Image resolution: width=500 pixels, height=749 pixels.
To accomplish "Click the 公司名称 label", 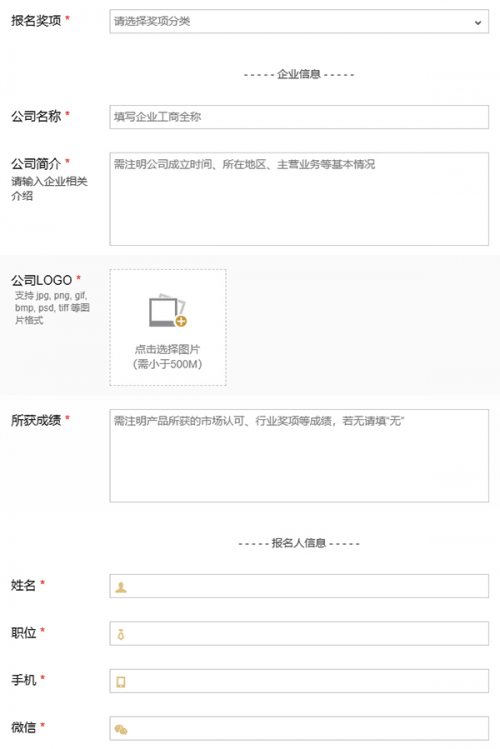I will point(36,116).
